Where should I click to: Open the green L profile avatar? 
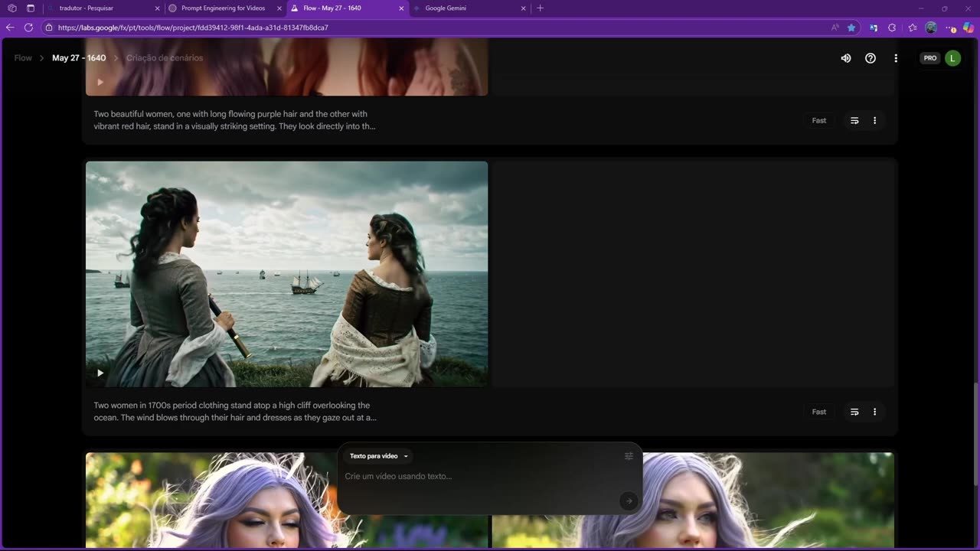click(x=952, y=58)
